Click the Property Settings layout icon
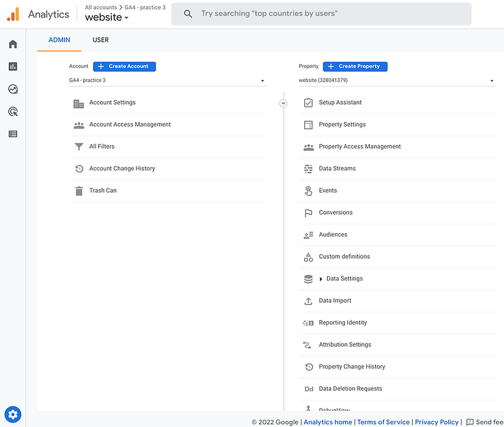Viewport: 504px width, 427px height. click(x=308, y=125)
